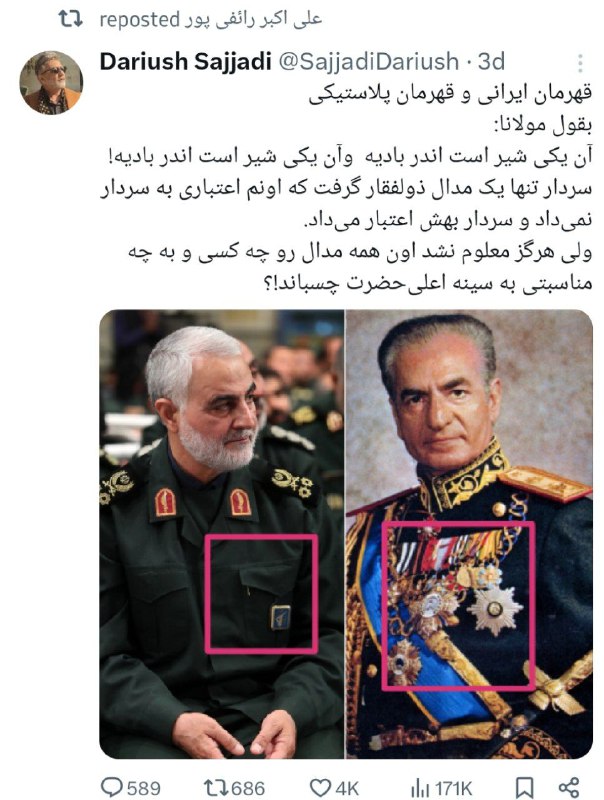The width and height of the screenshot is (604, 800).
Task: Like the tweet with the heart icon
Action: pyautogui.click(x=321, y=787)
